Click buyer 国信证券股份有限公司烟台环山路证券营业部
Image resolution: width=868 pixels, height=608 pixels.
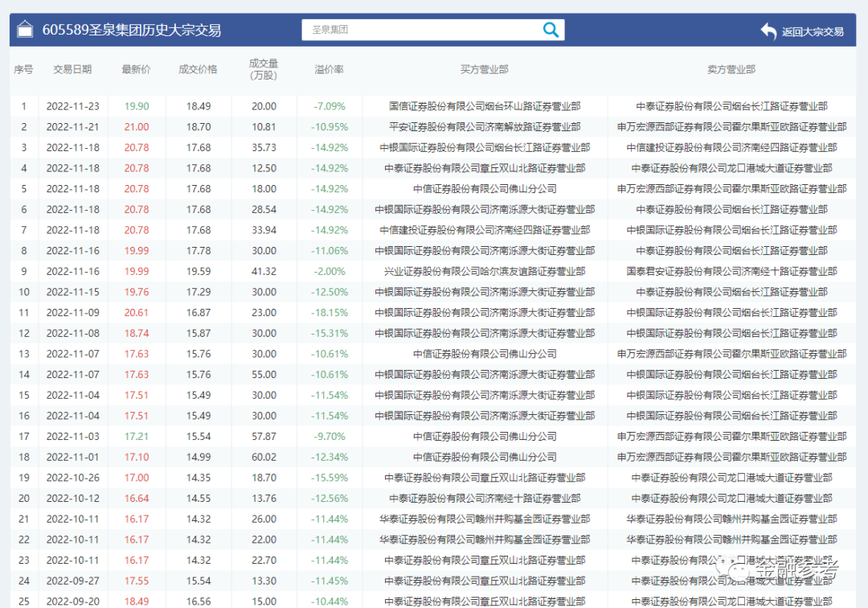485,106
